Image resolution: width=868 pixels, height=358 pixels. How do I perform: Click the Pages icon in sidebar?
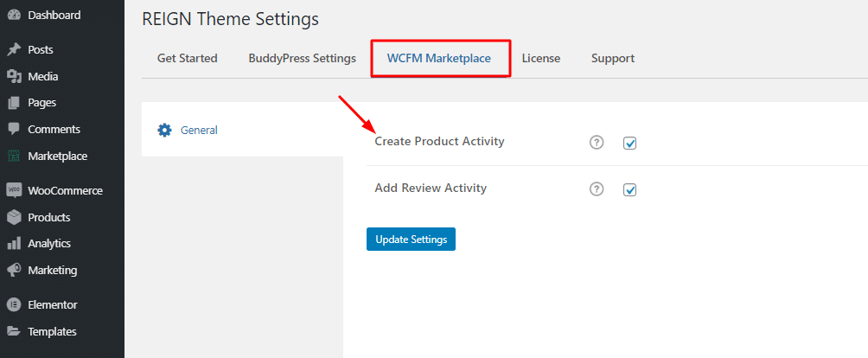pyautogui.click(x=14, y=103)
